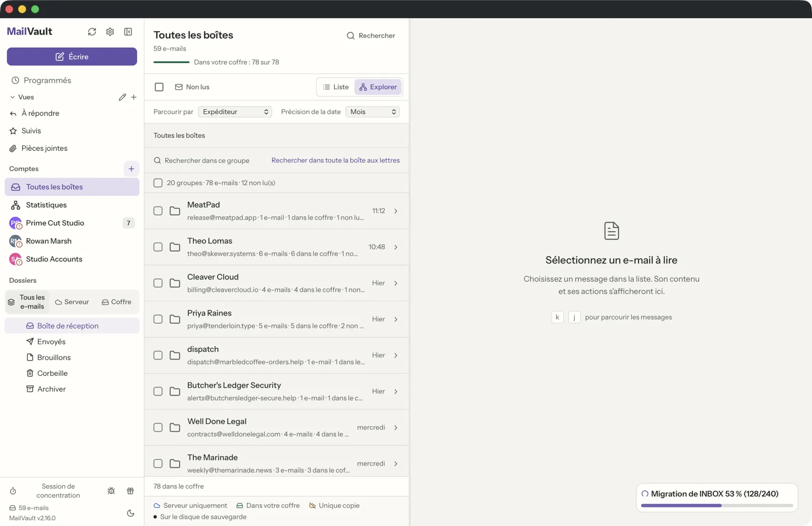Viewport: 812px width, 526px height.
Task: Click the Écrire compose button
Action: pyautogui.click(x=72, y=56)
